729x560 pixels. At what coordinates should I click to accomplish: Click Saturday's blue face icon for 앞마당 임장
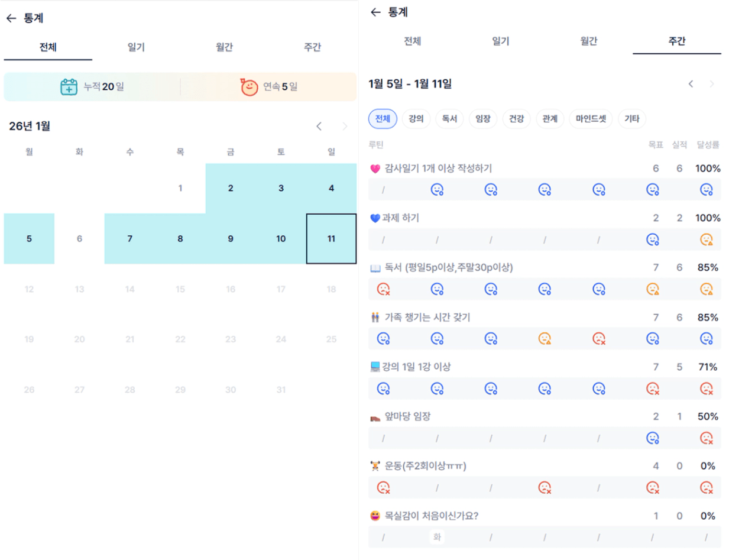653,438
